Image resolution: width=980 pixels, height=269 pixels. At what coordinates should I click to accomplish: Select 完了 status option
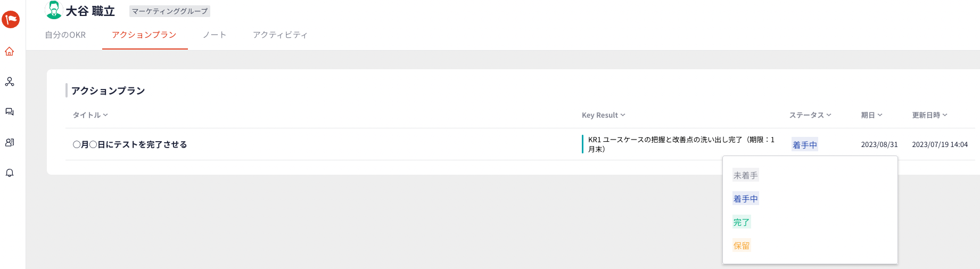tap(742, 222)
